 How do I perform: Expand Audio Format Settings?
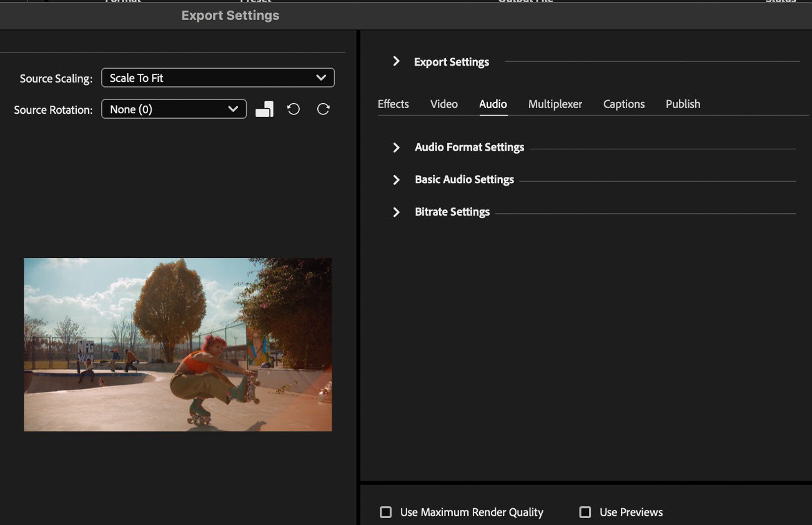pyautogui.click(x=396, y=147)
